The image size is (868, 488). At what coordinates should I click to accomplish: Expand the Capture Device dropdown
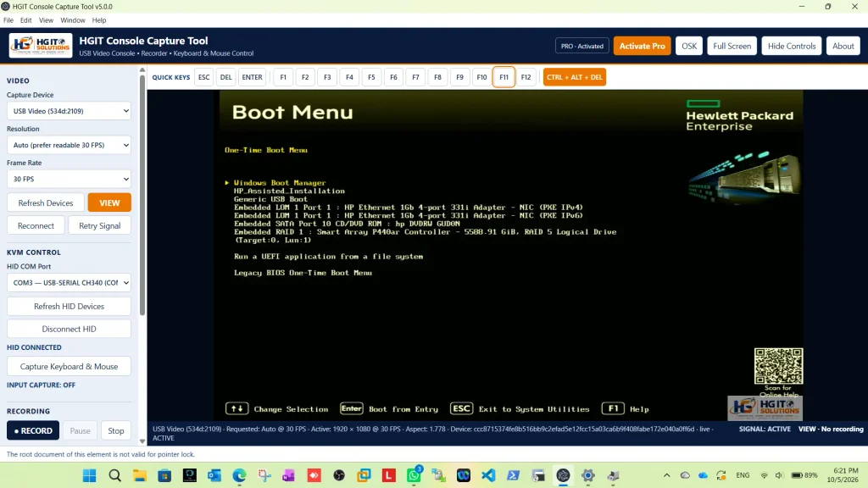point(70,111)
